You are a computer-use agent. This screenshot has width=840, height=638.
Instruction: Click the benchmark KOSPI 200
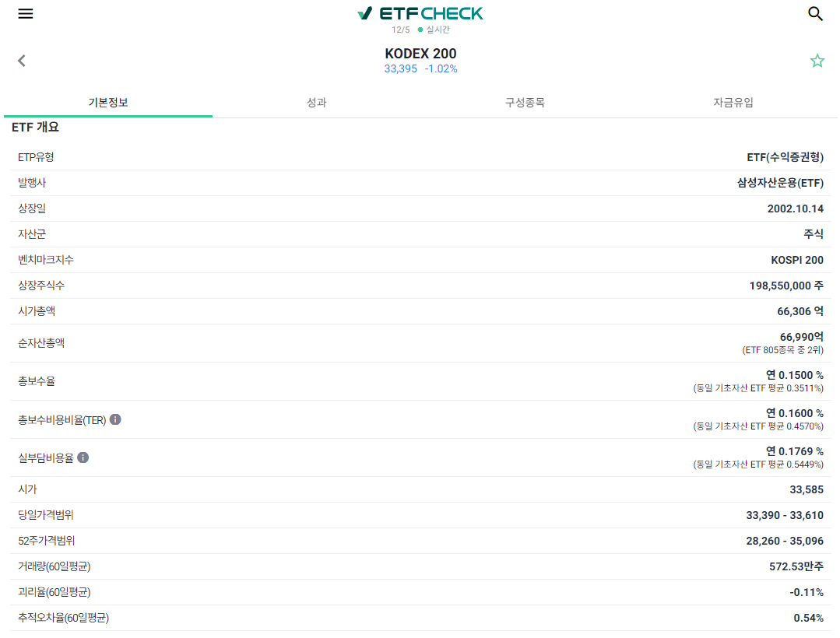(x=796, y=260)
